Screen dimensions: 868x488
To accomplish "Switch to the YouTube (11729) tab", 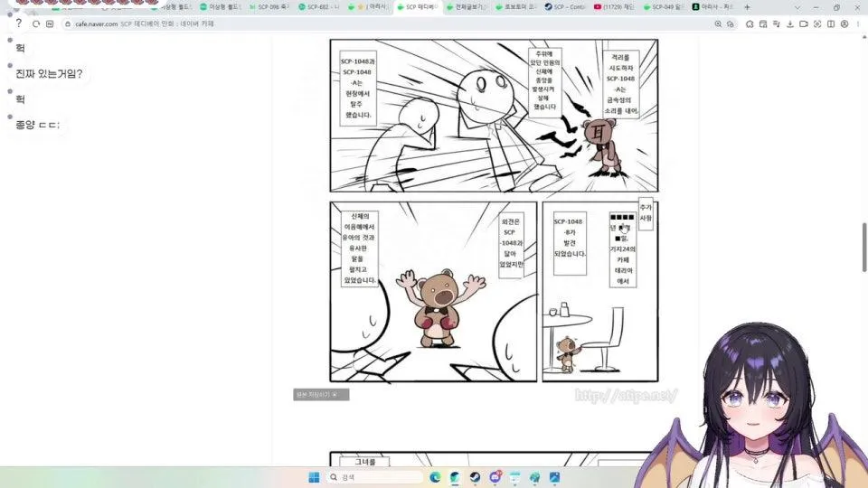I will pyautogui.click(x=615, y=7).
